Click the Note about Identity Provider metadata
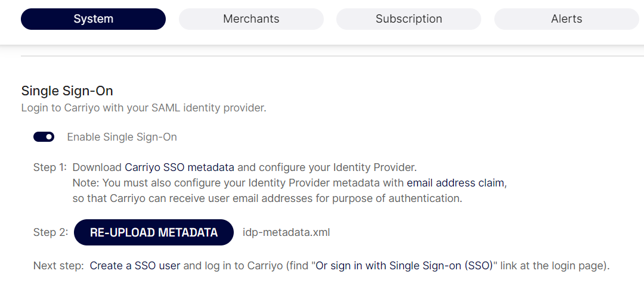Screen dimensions: 644x283 coord(290,183)
